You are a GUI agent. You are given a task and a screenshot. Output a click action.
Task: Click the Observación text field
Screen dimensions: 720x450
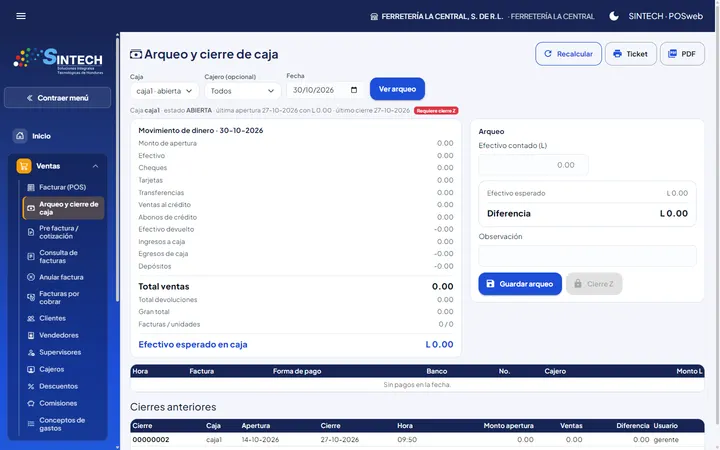(x=587, y=256)
